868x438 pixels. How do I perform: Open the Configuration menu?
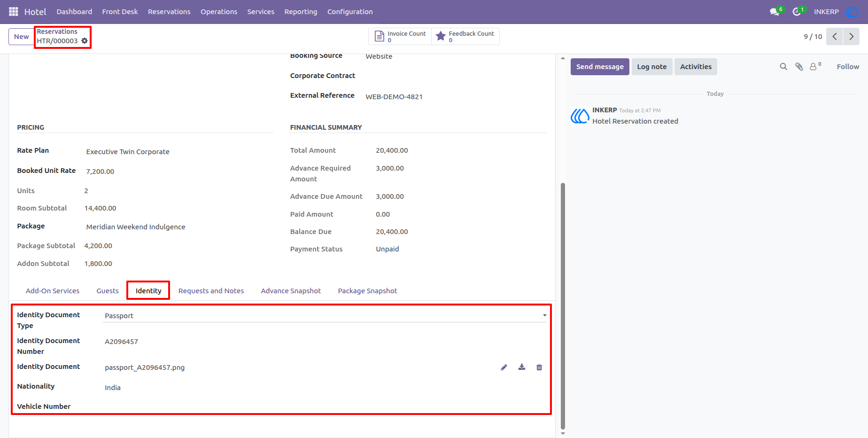(x=350, y=12)
